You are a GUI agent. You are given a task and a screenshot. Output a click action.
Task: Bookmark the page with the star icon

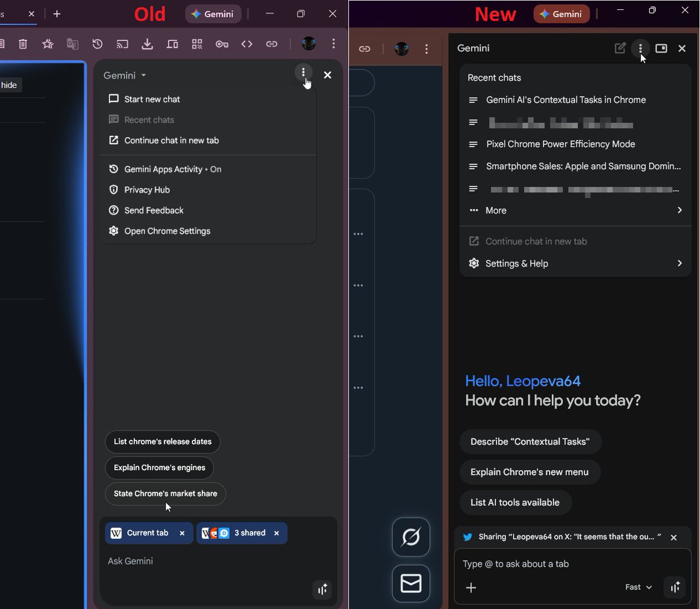tap(47, 44)
